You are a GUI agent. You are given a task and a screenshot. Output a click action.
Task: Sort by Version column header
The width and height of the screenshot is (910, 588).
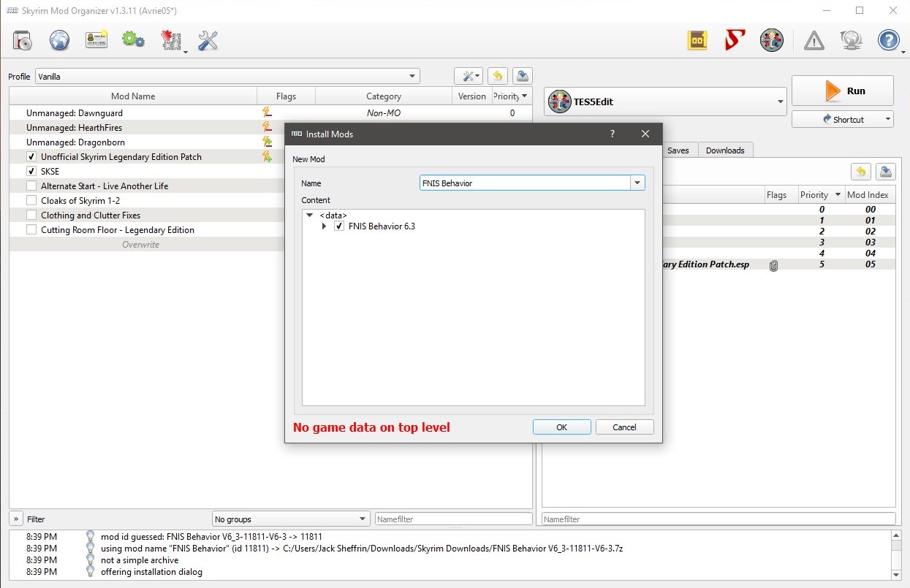471,96
